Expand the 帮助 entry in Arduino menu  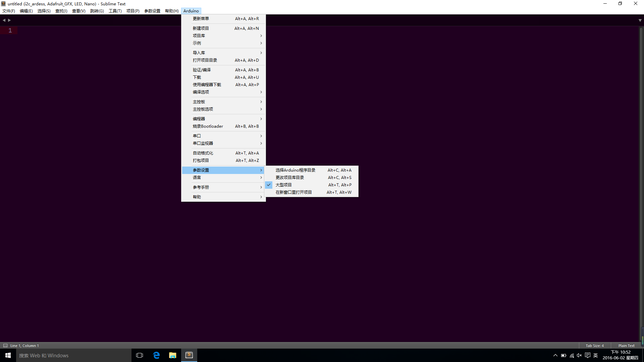(223, 197)
